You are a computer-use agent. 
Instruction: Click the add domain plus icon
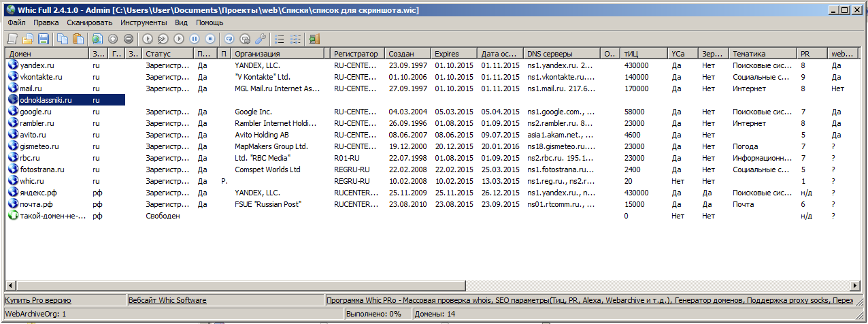pyautogui.click(x=113, y=39)
